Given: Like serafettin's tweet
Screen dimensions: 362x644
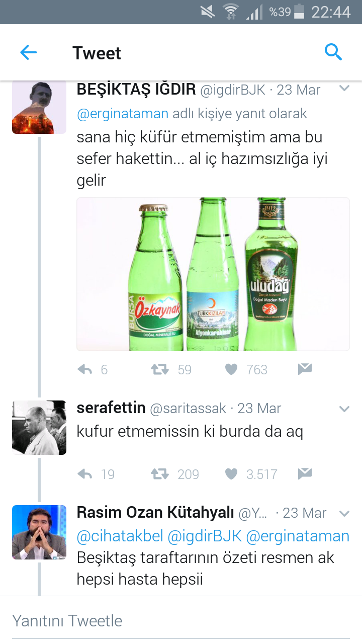Looking at the screenshot, I should click(231, 474).
